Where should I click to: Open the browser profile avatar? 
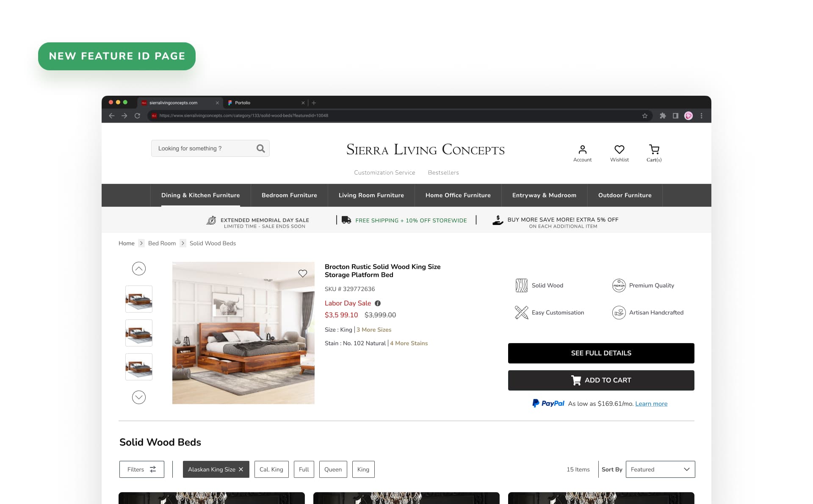689,116
